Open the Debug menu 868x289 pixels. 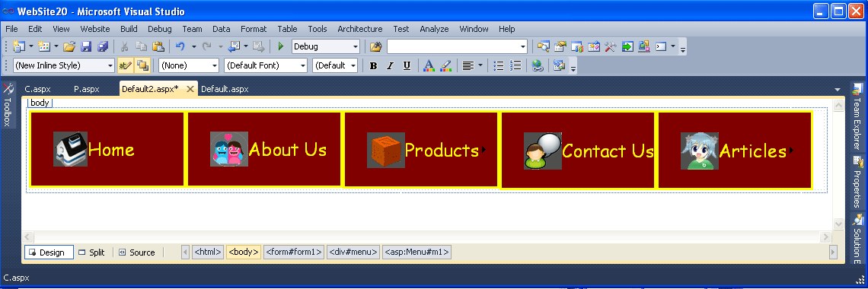(x=160, y=29)
